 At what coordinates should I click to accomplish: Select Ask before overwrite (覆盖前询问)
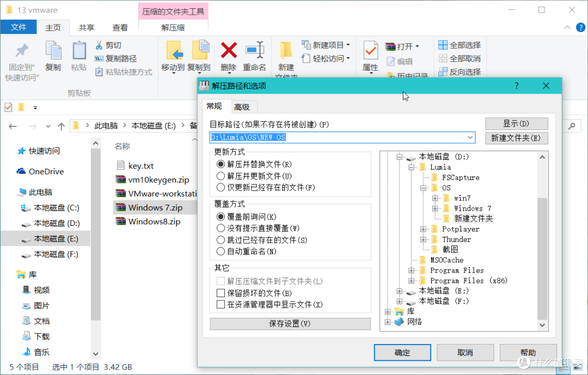pyautogui.click(x=247, y=217)
